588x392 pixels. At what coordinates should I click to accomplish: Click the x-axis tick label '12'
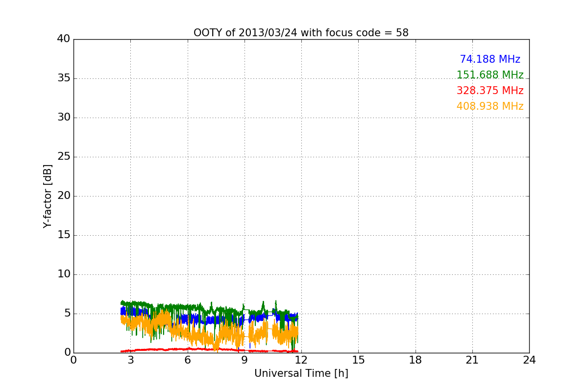301,360
